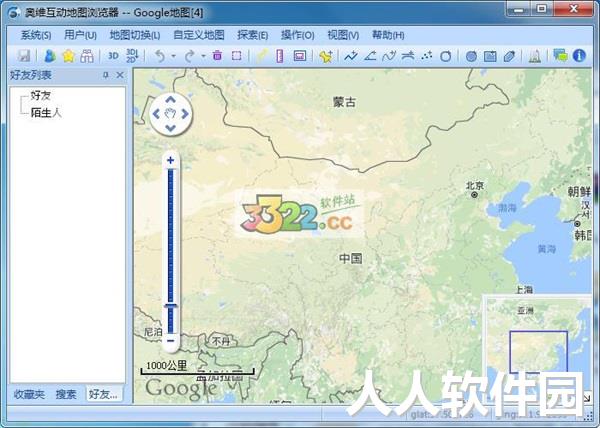Click the 北京 city marker on map
The image size is (600, 428).
(x=474, y=195)
